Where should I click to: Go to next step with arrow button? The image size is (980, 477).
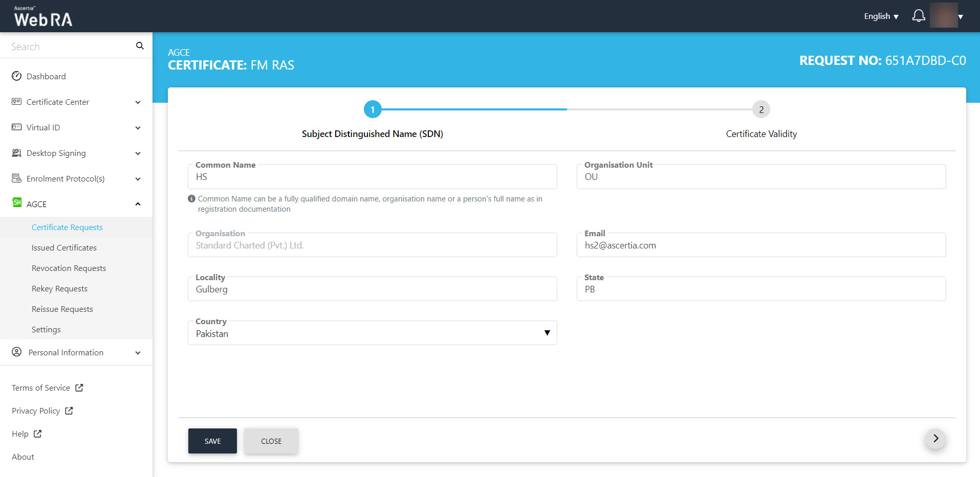(935, 439)
